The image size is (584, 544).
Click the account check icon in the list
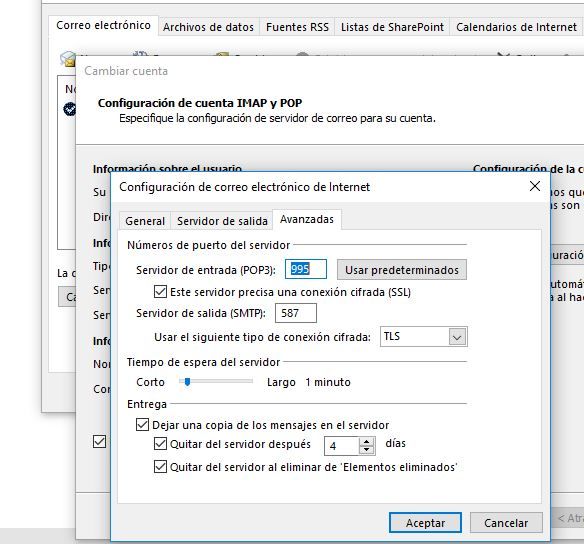70,109
